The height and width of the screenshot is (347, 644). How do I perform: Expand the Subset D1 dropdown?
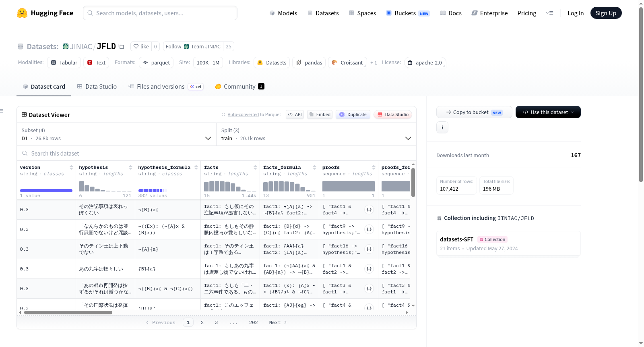[x=116, y=134]
